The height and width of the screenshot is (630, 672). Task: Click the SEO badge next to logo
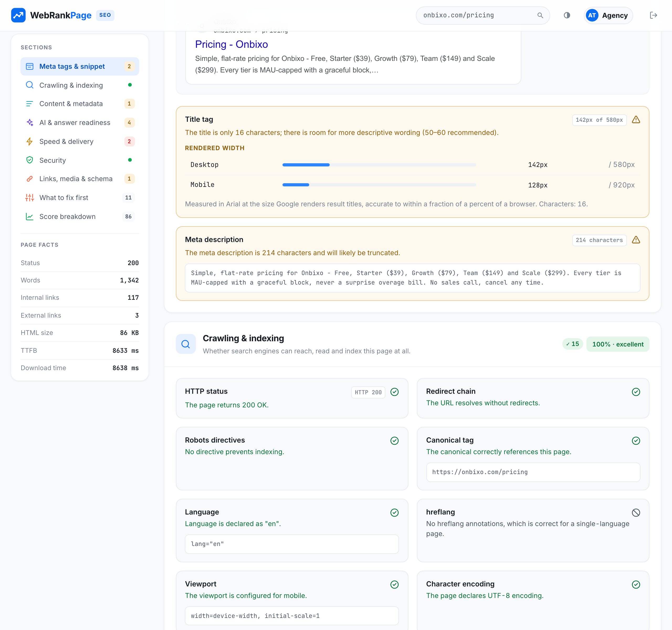(105, 15)
